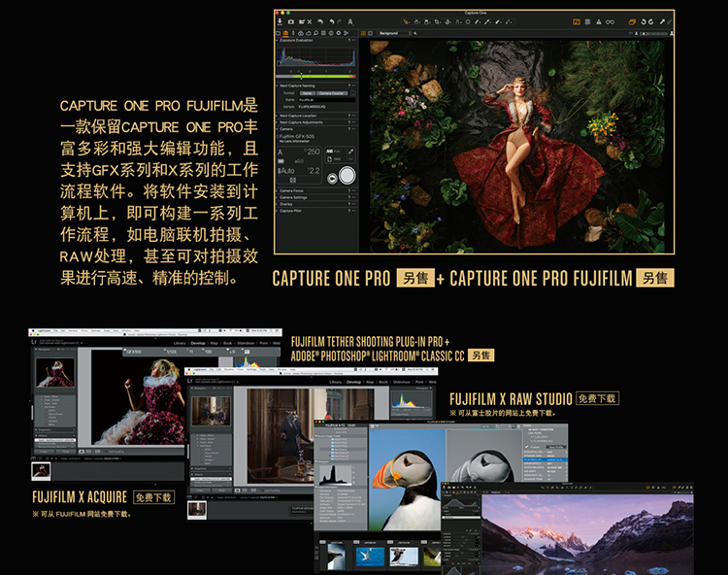Viewport: 728px width, 575px height.
Task: Open the Background layer dropdown
Action: [x=395, y=33]
